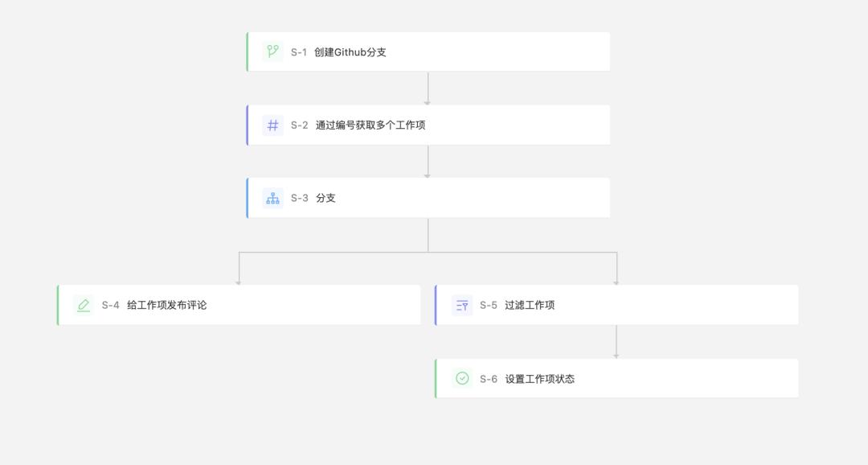Click the S-5 step number label
The image size is (868, 465).
[489, 305]
